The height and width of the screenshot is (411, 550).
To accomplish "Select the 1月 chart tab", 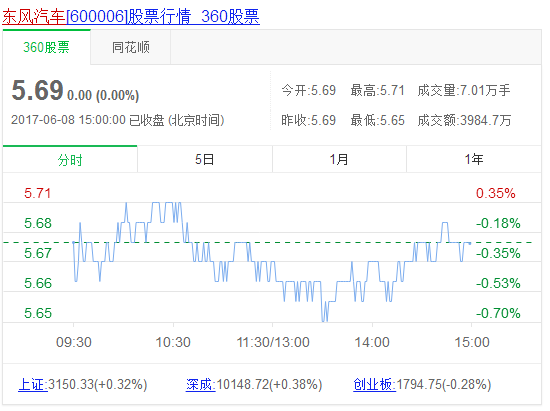I will (339, 160).
